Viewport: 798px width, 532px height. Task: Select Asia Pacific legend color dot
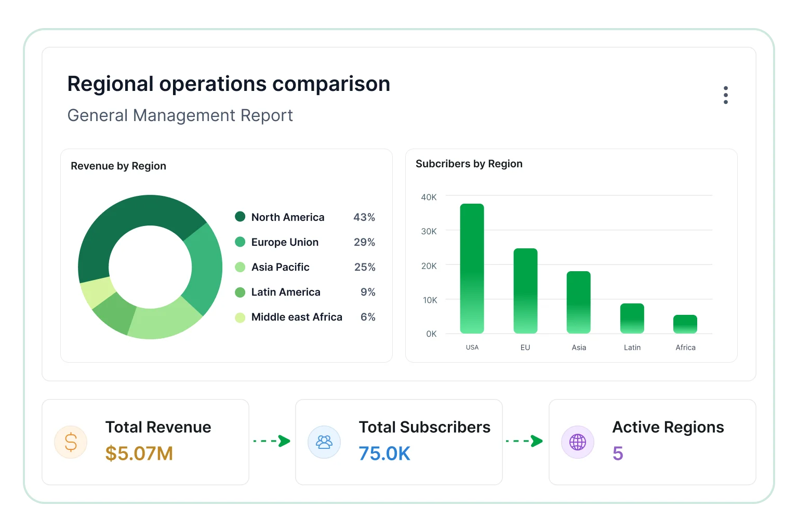240,267
